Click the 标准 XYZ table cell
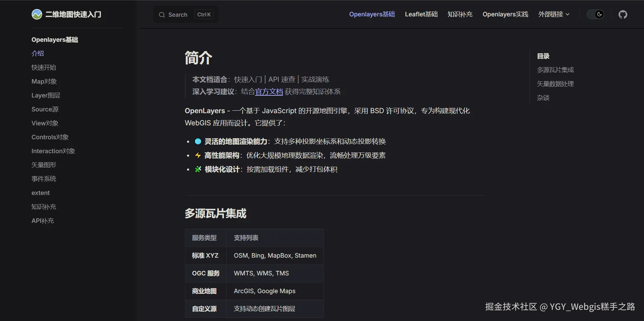 (x=205, y=256)
